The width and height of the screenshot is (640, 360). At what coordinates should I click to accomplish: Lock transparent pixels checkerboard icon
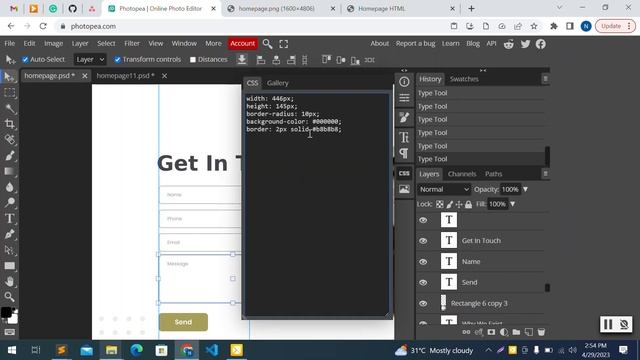point(440,204)
